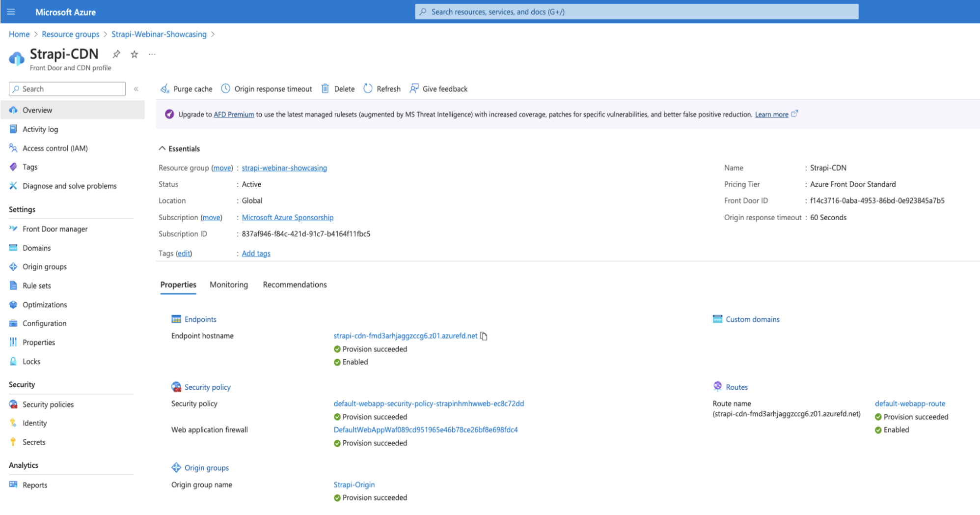Click Give feedback button
This screenshot has height=515, width=980.
[439, 89]
